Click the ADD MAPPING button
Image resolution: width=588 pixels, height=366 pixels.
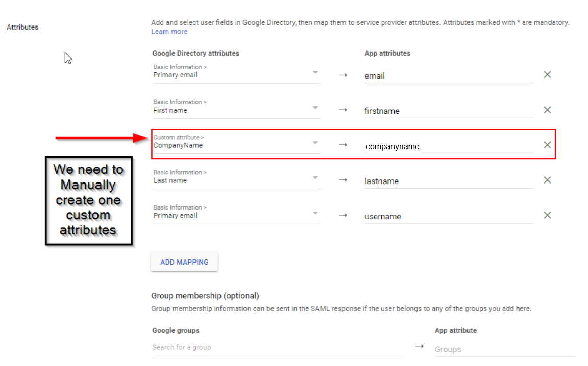tap(184, 262)
